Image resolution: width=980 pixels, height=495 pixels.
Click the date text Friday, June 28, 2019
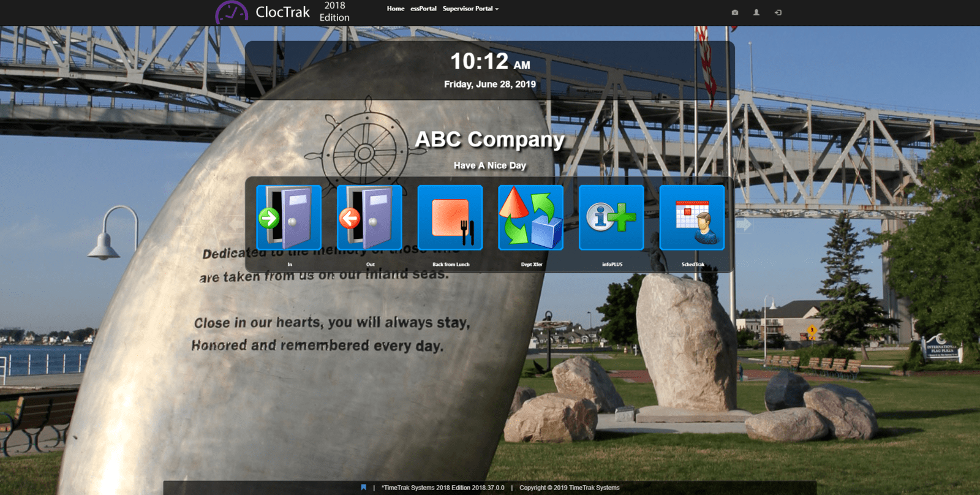point(490,84)
